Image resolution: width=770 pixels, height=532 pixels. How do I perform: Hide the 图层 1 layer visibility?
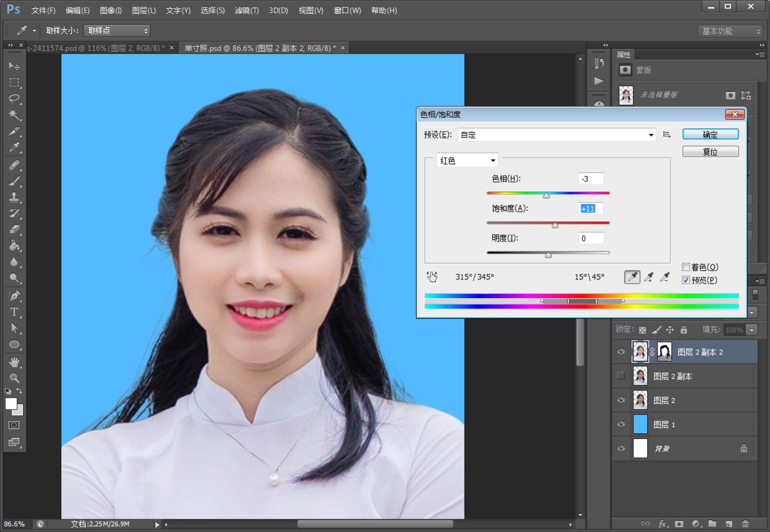click(621, 425)
